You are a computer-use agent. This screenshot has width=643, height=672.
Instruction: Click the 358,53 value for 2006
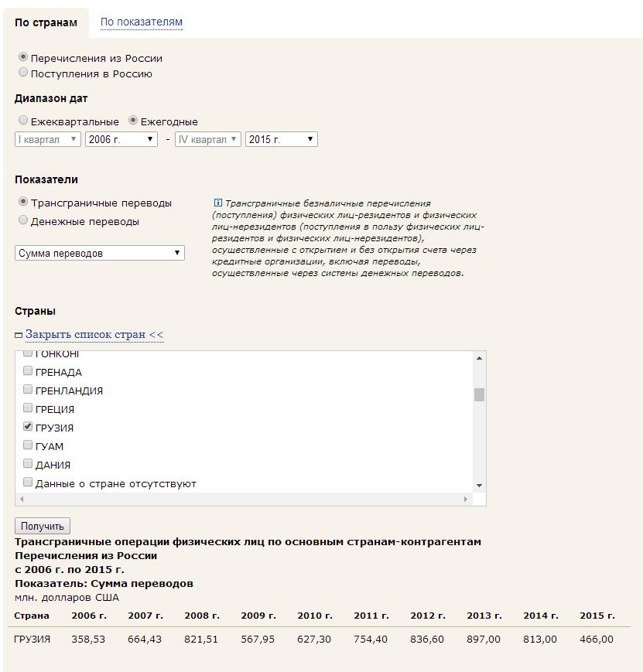[88, 639]
